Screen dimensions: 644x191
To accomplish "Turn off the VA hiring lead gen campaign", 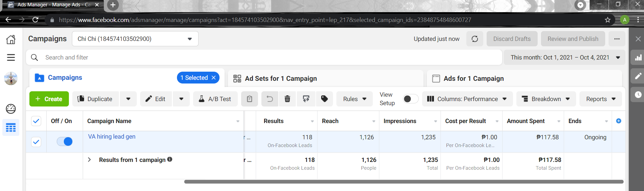I will pyautogui.click(x=65, y=142).
